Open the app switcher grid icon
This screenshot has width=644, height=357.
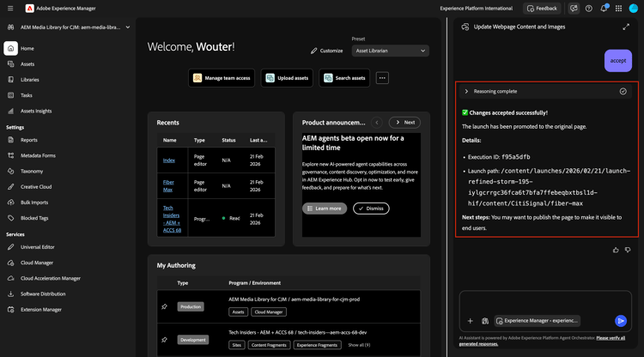(618, 9)
